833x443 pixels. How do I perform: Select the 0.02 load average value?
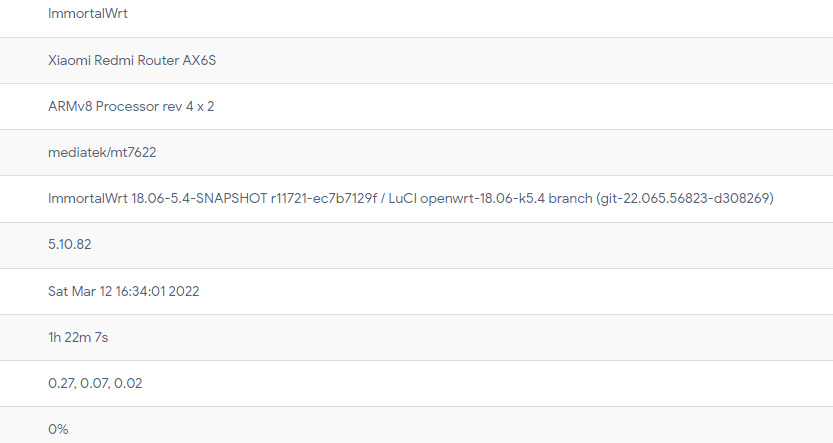pyautogui.click(x=128, y=384)
